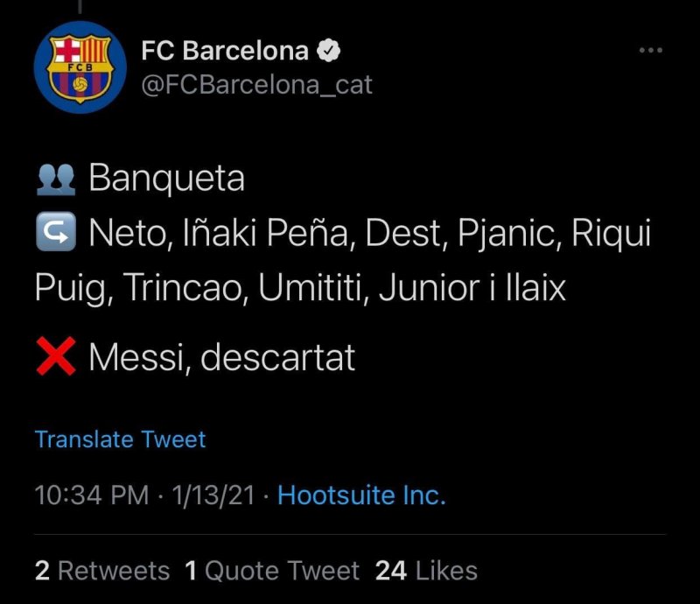The height and width of the screenshot is (604, 700).
Task: Open the Hootsuite Inc. source link
Action: [x=361, y=495]
